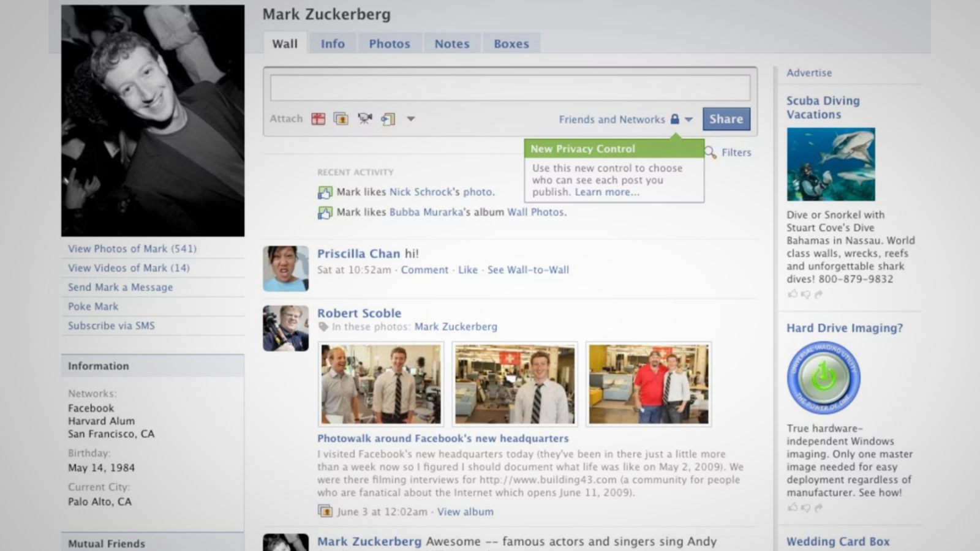Thumbs down the Scuba Diving Vacations ad
Image resolution: width=980 pixels, height=551 pixels.
[805, 294]
